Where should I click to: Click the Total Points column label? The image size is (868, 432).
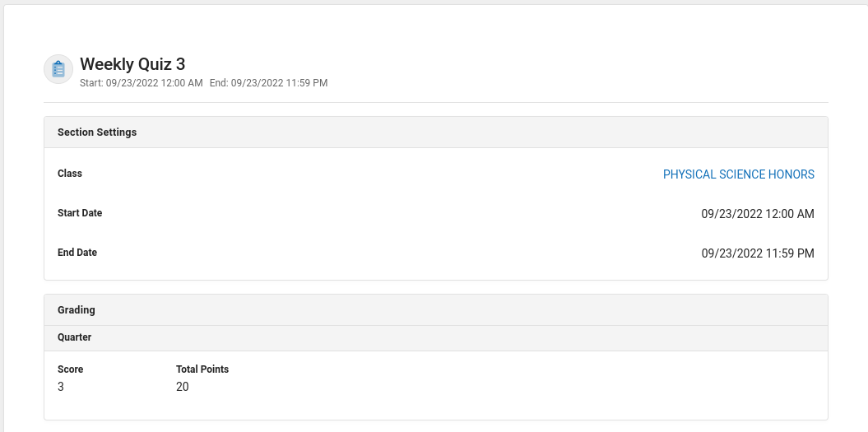click(x=202, y=369)
